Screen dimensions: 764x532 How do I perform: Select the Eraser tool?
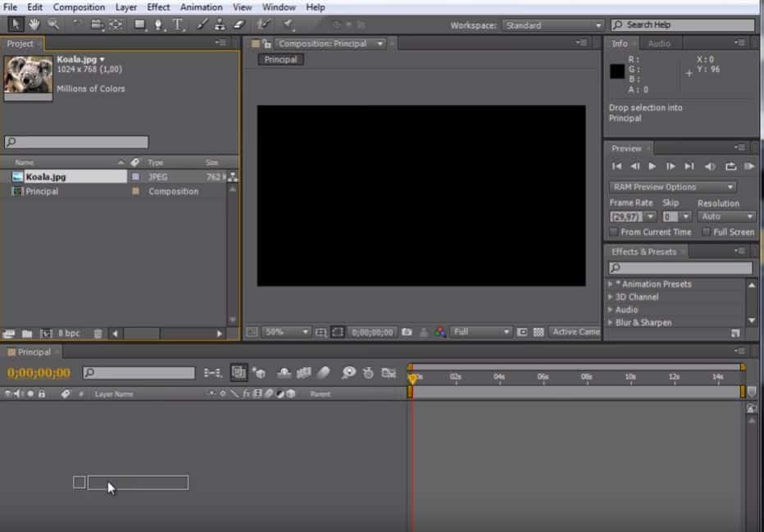coord(239,25)
